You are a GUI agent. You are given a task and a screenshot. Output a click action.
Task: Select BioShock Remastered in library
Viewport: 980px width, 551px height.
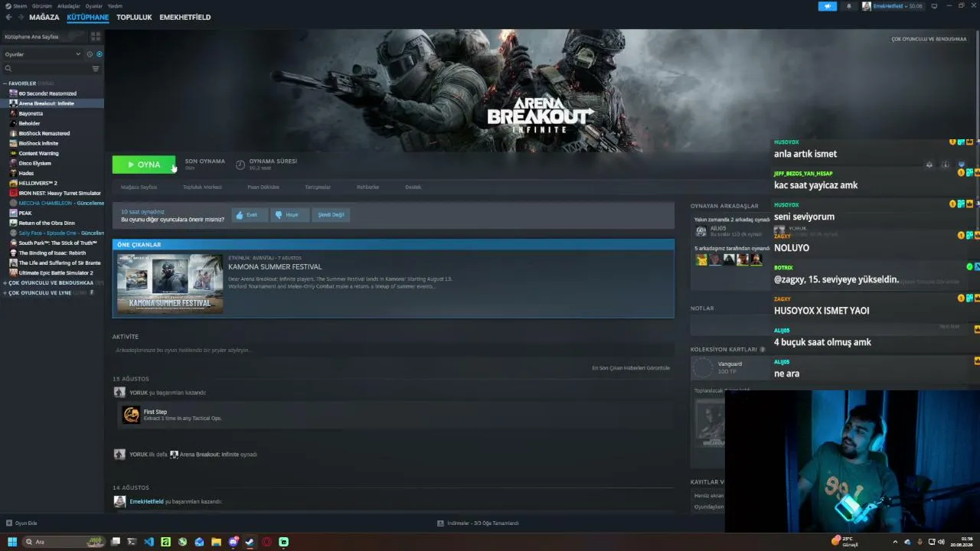pos(52,133)
